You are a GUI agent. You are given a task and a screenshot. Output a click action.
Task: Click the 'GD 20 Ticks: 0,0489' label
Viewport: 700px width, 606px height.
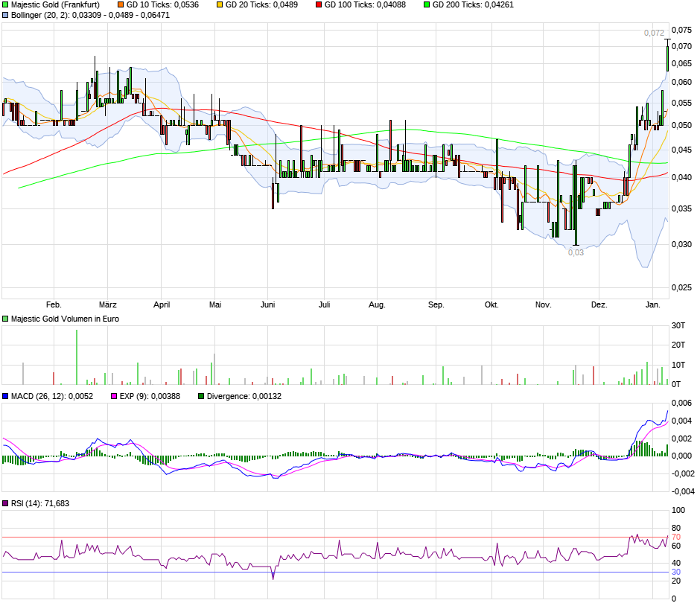click(261, 5)
